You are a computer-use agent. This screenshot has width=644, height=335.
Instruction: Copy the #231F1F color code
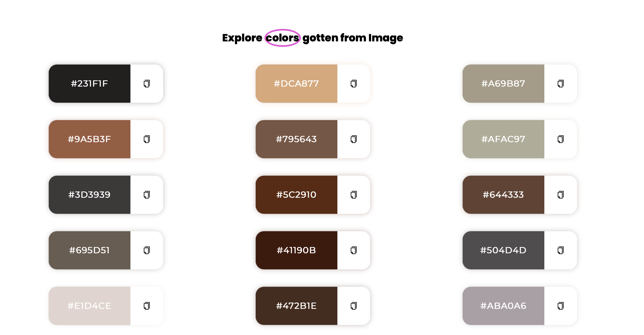click(146, 84)
